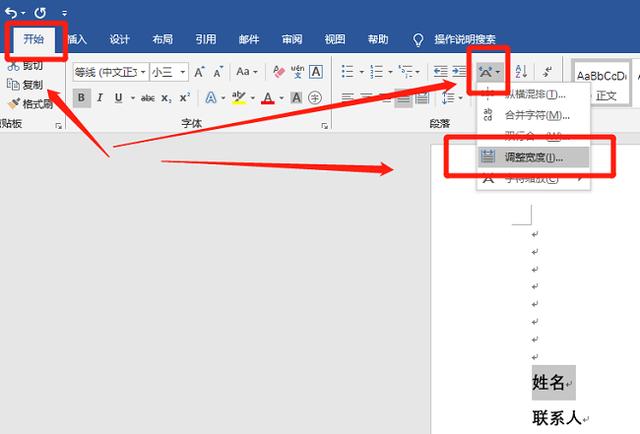Click the distributed alignment icon
Screen dimensions: 640x434
(x=422, y=98)
